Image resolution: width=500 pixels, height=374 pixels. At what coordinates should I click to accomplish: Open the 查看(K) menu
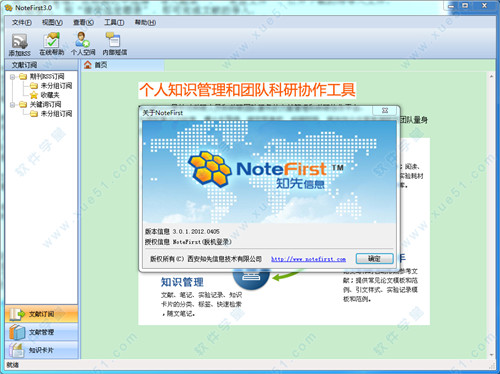click(83, 22)
